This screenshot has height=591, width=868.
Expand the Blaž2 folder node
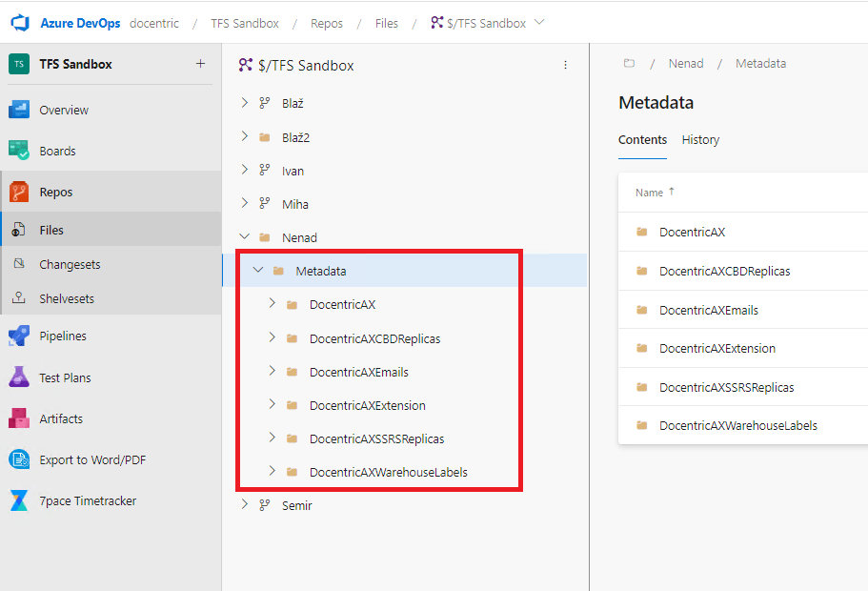tap(244, 137)
